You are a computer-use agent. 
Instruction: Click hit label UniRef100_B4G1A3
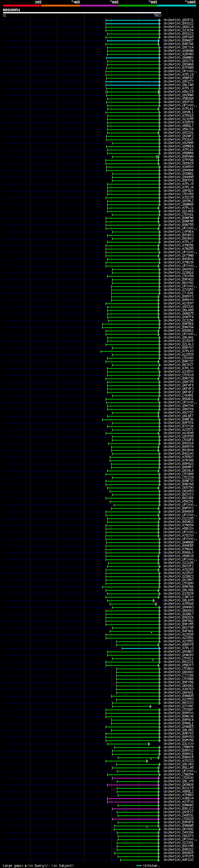pos(178,453)
